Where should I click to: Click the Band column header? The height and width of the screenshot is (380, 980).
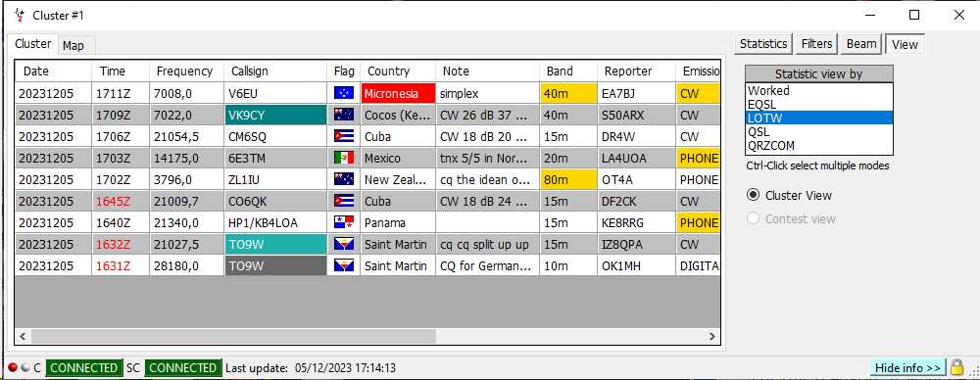568,71
